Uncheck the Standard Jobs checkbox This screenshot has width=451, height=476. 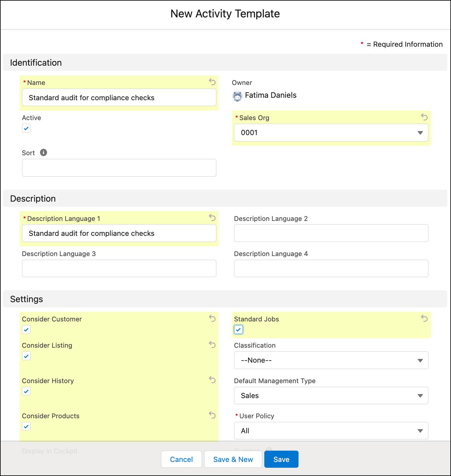tap(238, 329)
